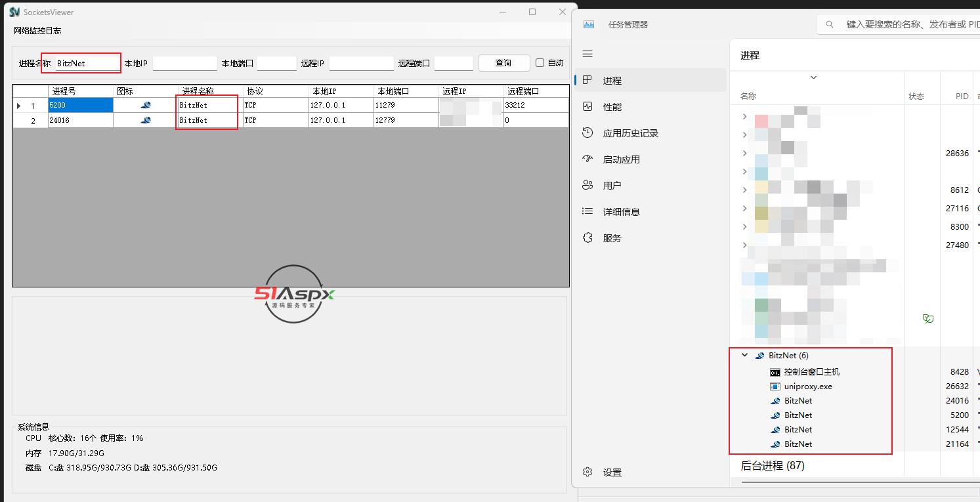Viewport: 980px width, 502px height.
Task: Click the search magnifier icon in Task Manager
Action: click(830, 24)
